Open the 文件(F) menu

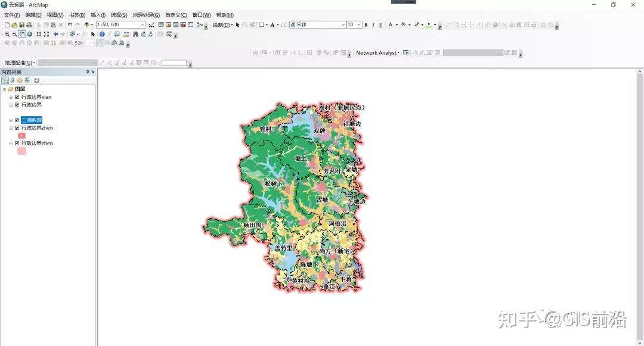click(12, 15)
